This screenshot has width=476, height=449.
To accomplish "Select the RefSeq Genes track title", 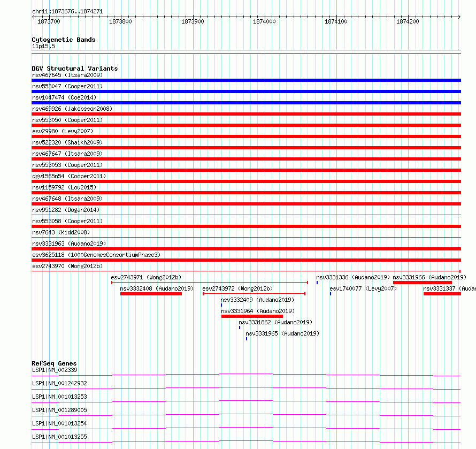I will 54,363.
